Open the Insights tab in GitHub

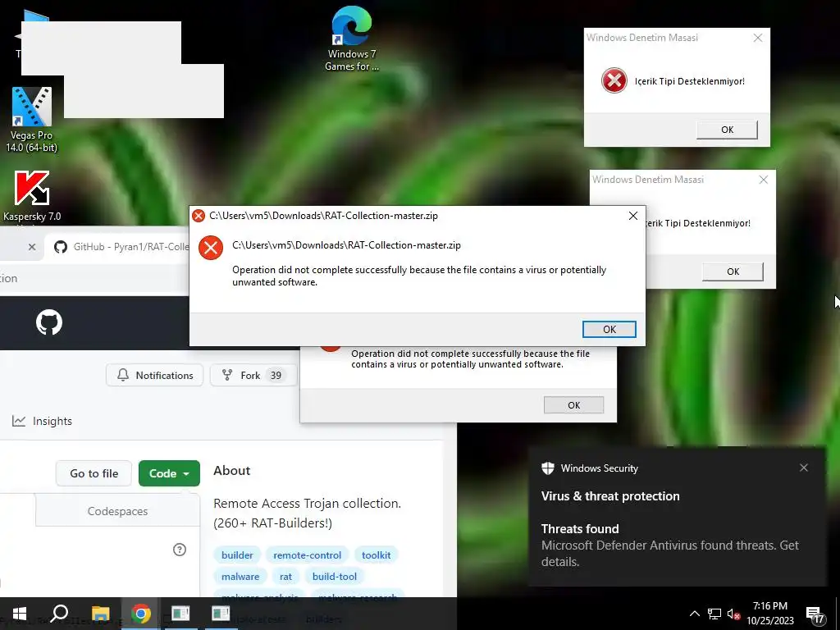42,421
